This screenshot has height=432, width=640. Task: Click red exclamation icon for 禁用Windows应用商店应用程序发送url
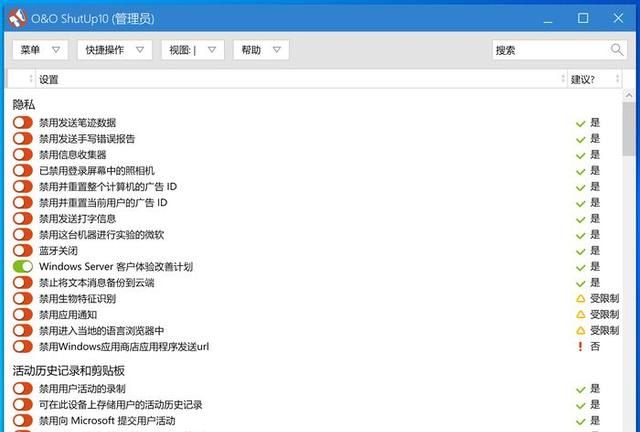[x=580, y=347]
